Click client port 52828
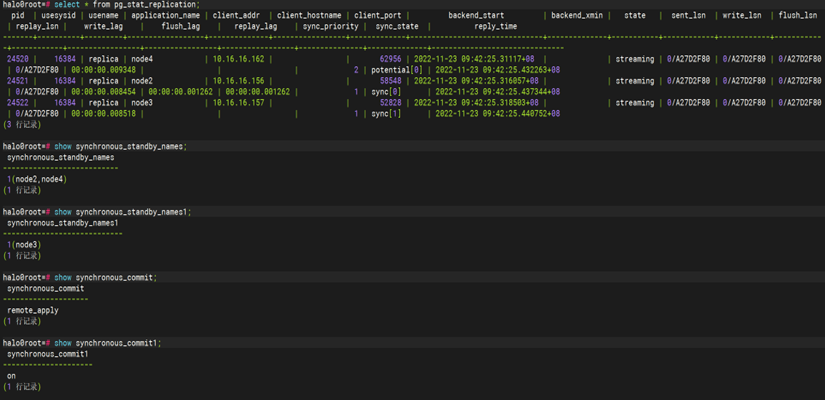Screen dimensions: 825x400 click(x=390, y=103)
